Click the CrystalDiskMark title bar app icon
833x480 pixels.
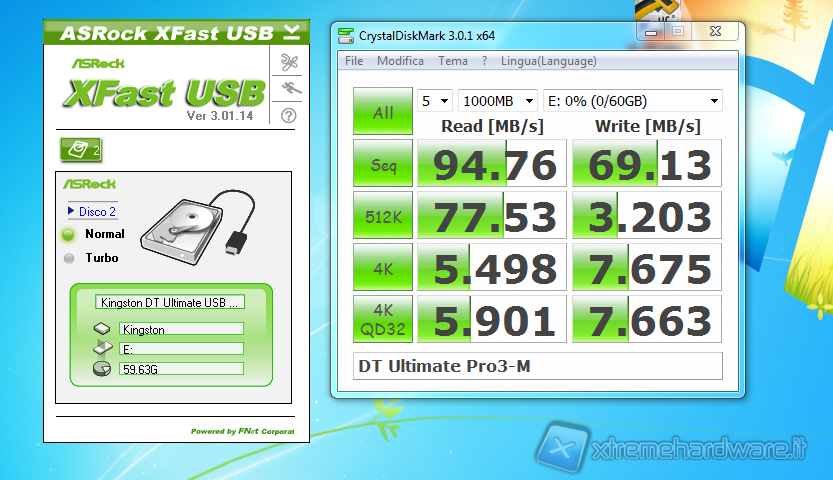(346, 36)
